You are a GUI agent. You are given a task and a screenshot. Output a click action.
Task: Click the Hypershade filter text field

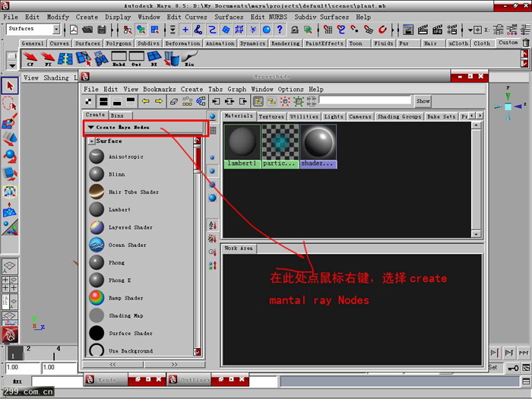pos(365,100)
